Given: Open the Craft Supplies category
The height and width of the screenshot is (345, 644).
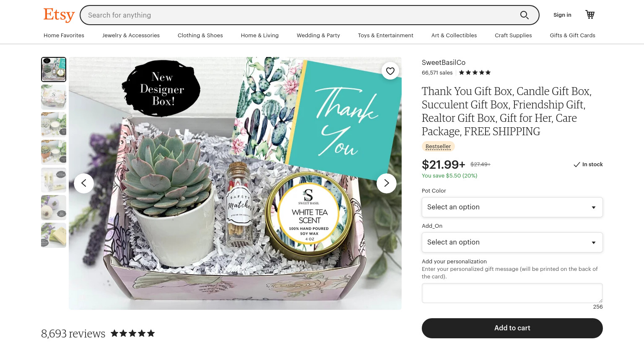Looking at the screenshot, I should click(x=513, y=36).
